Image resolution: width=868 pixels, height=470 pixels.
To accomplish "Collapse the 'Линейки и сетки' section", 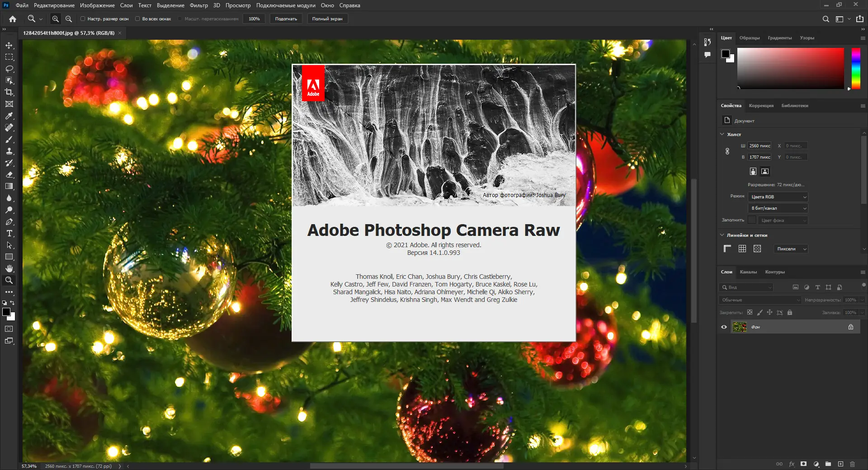I will coord(722,235).
